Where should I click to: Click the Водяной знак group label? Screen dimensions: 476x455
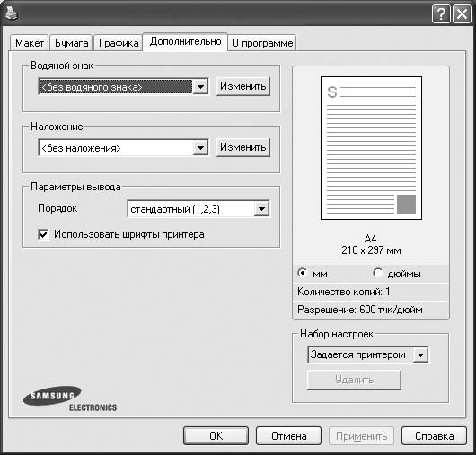[62, 66]
